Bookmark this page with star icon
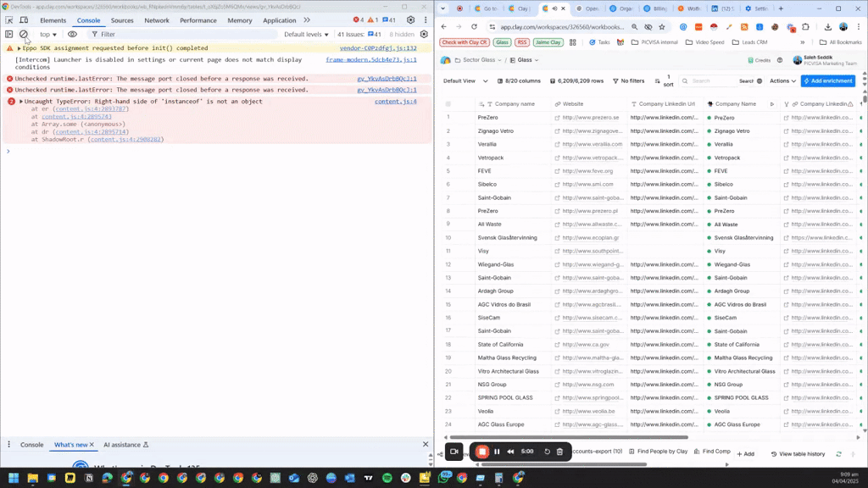The image size is (868, 488). click(x=661, y=26)
